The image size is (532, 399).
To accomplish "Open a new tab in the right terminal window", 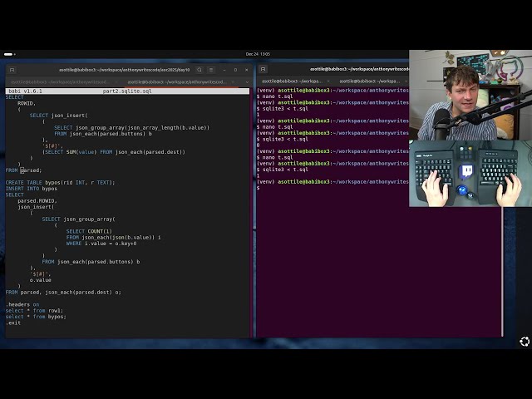I will tap(263, 69).
